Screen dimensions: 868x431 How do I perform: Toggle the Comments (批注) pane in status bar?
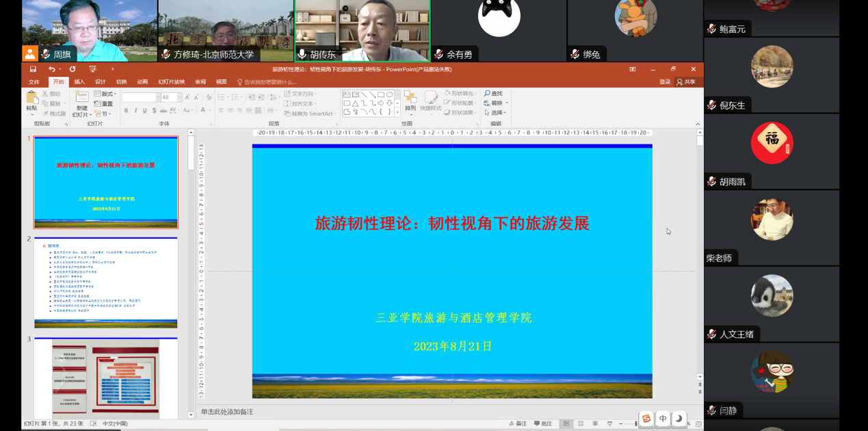[543, 424]
